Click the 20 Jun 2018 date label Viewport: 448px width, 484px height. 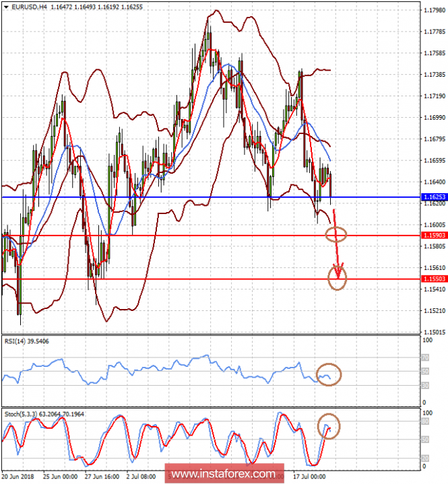click(18, 477)
